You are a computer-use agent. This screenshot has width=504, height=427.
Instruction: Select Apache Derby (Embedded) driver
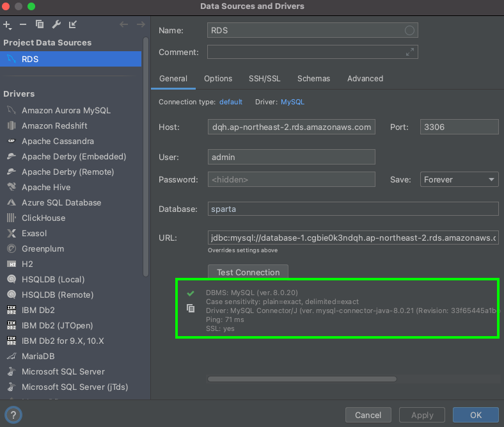[71, 157]
